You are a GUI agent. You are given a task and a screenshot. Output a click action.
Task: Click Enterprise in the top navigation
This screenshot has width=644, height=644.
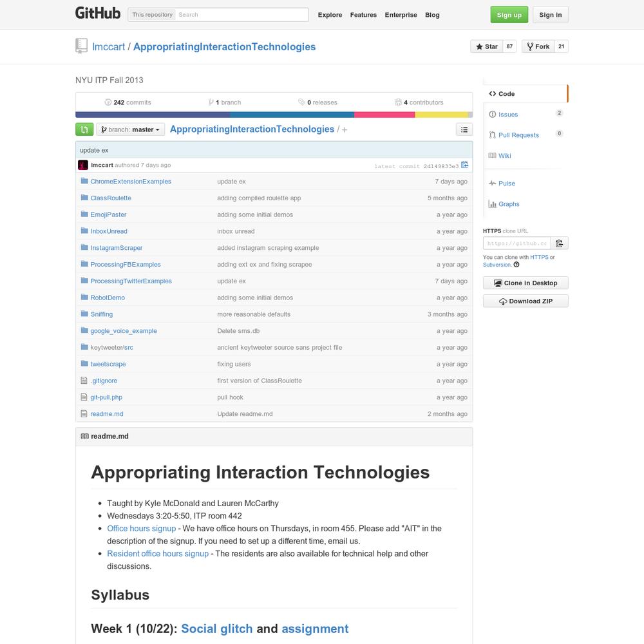point(401,15)
